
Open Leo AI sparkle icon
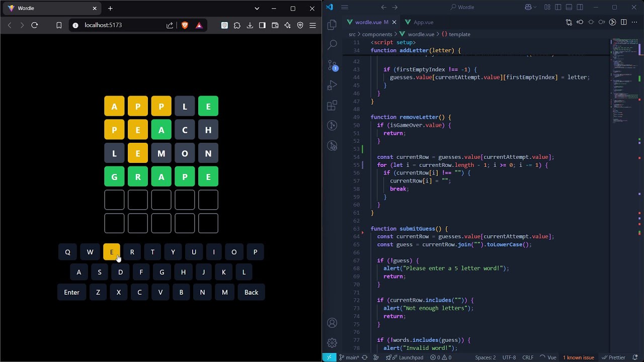[287, 25]
